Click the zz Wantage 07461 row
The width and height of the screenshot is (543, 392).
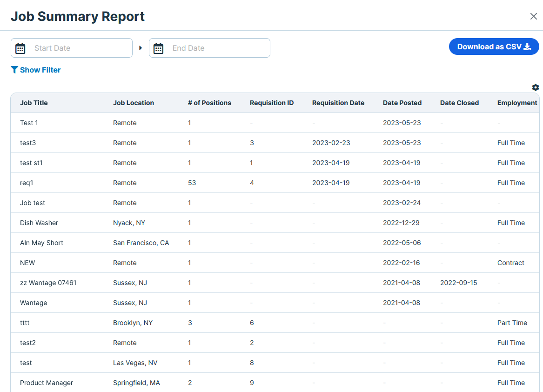[48, 283]
